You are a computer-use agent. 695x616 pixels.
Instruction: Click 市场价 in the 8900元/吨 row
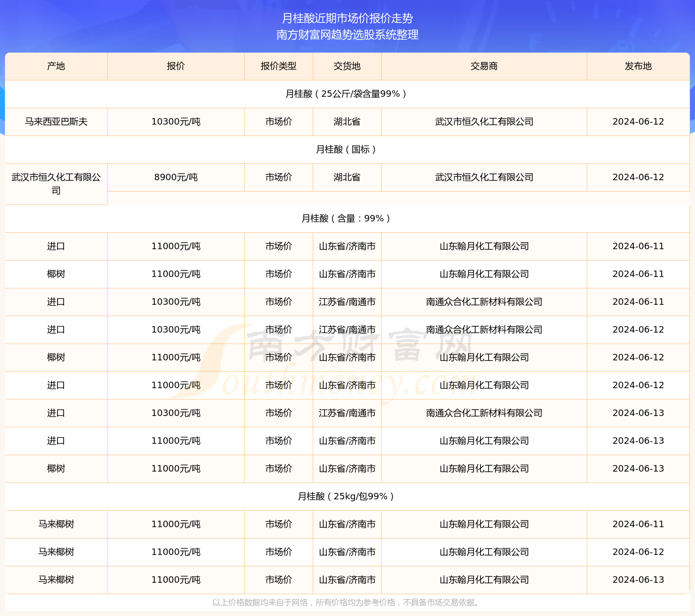point(278,177)
